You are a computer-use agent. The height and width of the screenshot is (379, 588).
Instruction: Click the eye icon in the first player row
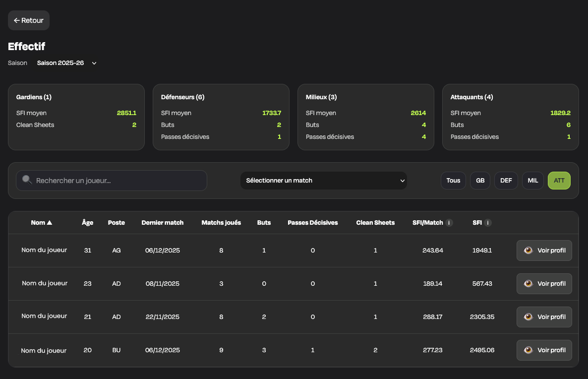click(x=529, y=251)
